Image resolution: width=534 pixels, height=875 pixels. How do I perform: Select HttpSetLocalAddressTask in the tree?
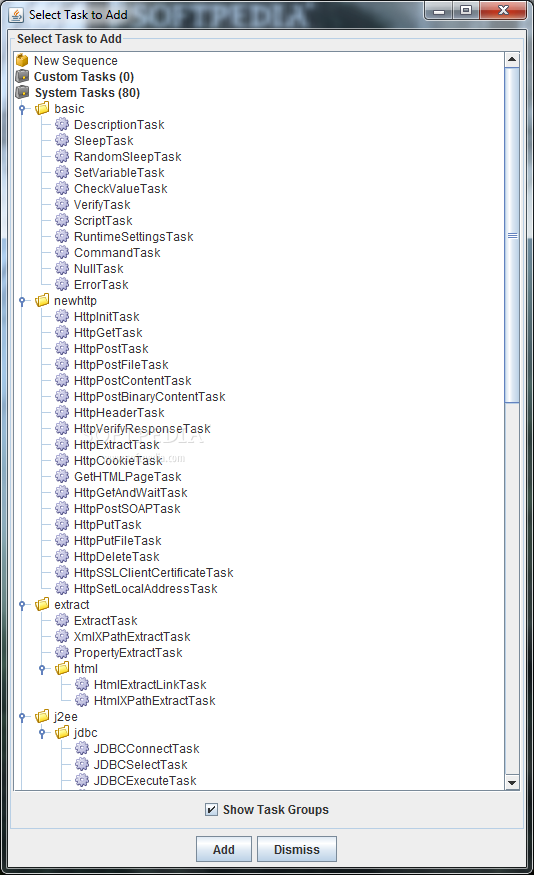(x=145, y=589)
